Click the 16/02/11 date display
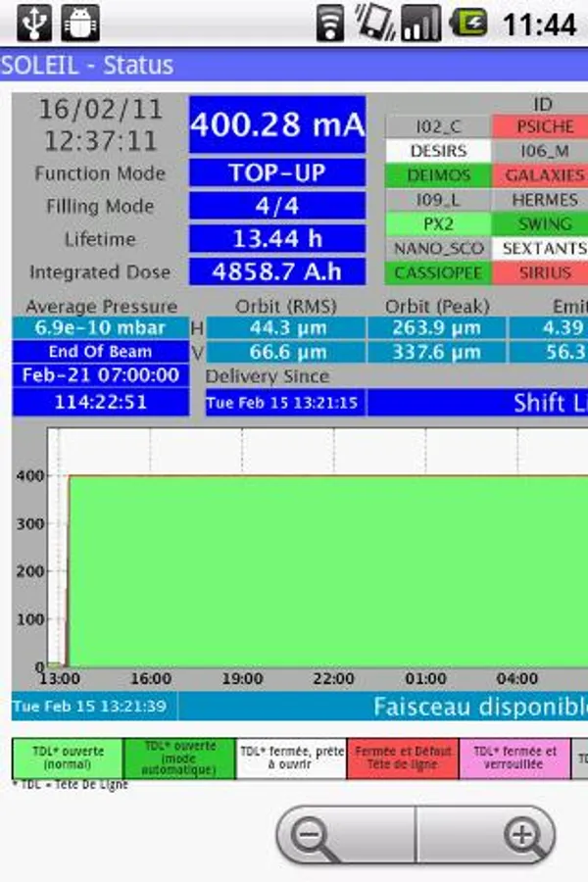 click(100, 109)
